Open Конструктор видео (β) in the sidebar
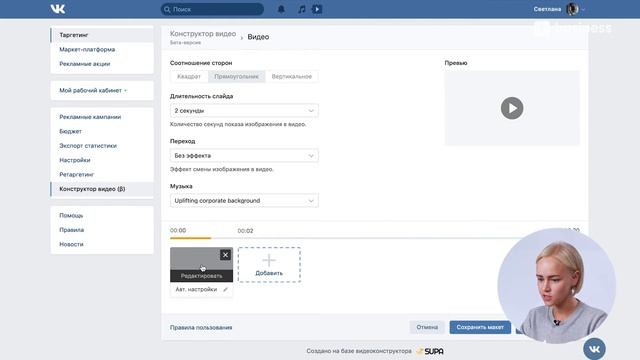The image size is (640, 360). tap(102, 189)
